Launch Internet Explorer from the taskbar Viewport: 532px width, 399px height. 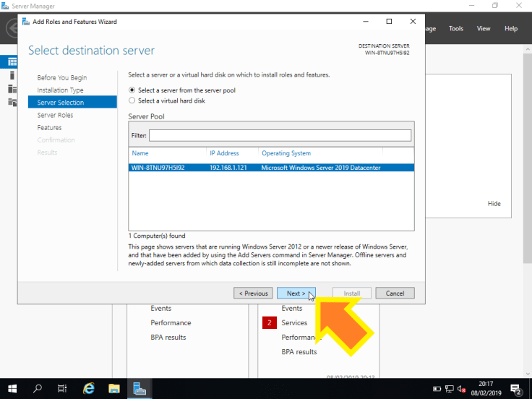pos(89,388)
